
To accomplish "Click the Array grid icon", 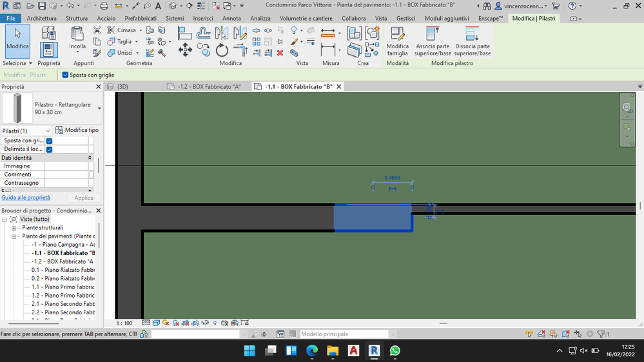I will coord(257,41).
